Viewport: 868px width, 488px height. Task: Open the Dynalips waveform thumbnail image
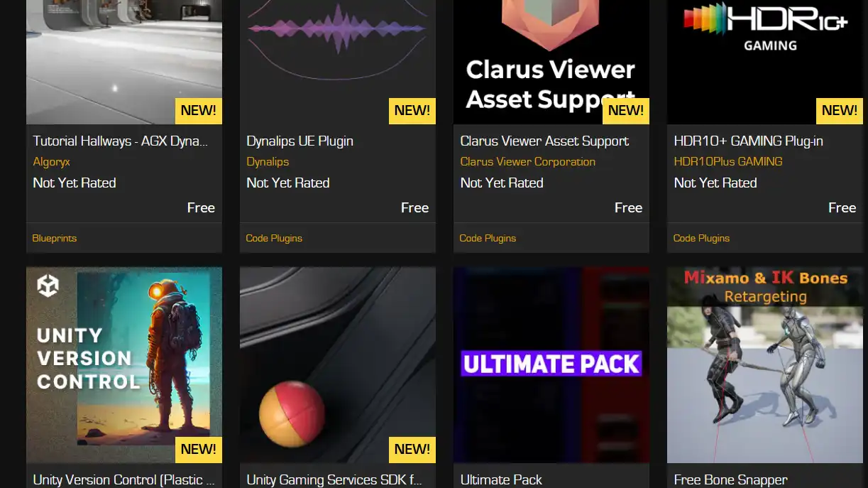(x=338, y=62)
